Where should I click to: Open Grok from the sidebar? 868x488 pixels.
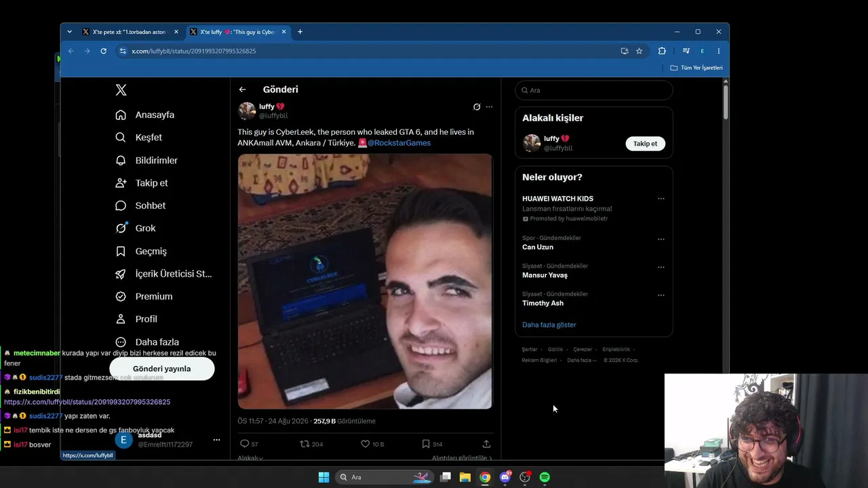(x=136, y=228)
